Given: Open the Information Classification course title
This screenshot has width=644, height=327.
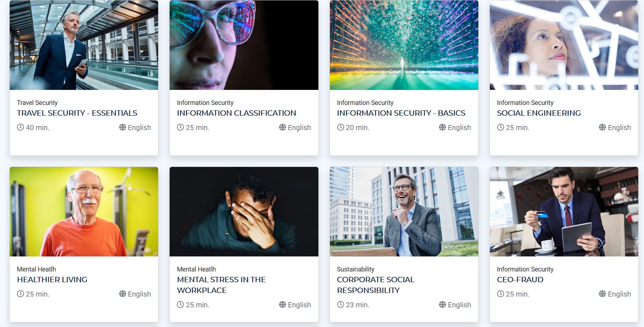Looking at the screenshot, I should click(x=236, y=113).
